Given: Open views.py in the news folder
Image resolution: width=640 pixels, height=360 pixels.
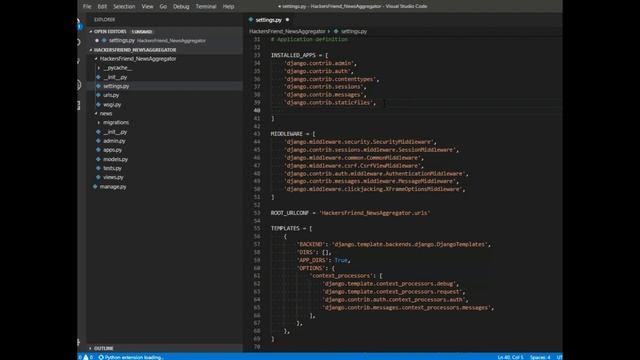Looking at the screenshot, I should tap(113, 177).
